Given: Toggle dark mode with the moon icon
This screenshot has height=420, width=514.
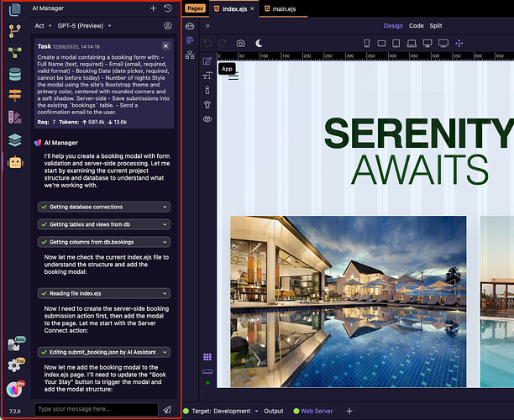Looking at the screenshot, I should (260, 43).
